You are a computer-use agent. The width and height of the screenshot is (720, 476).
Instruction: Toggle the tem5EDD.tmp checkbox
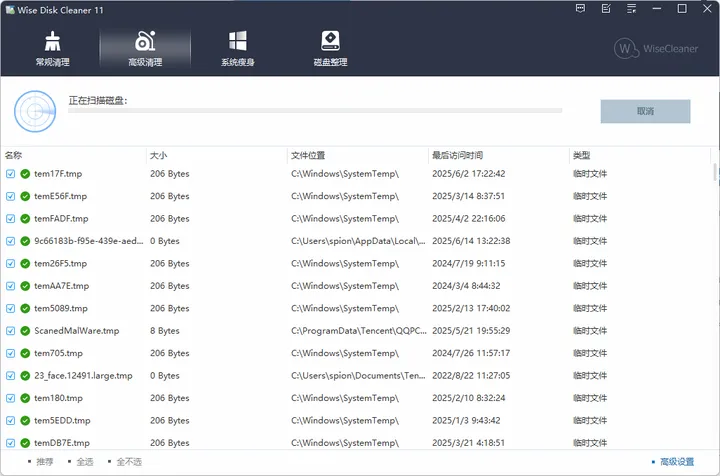(11, 420)
